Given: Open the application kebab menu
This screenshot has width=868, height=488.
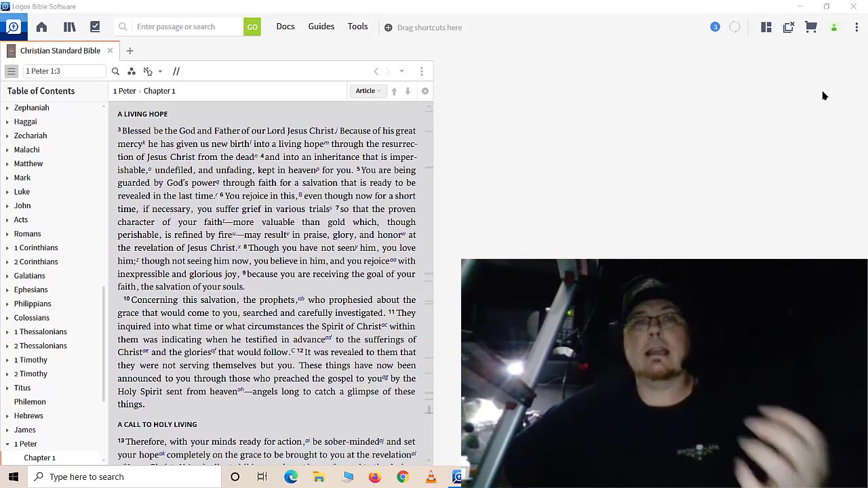Looking at the screenshot, I should (x=856, y=27).
